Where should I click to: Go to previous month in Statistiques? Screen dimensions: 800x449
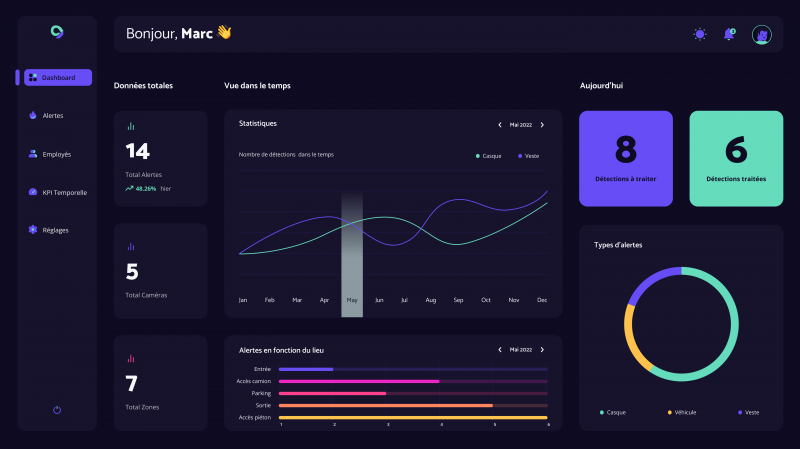[x=500, y=125]
